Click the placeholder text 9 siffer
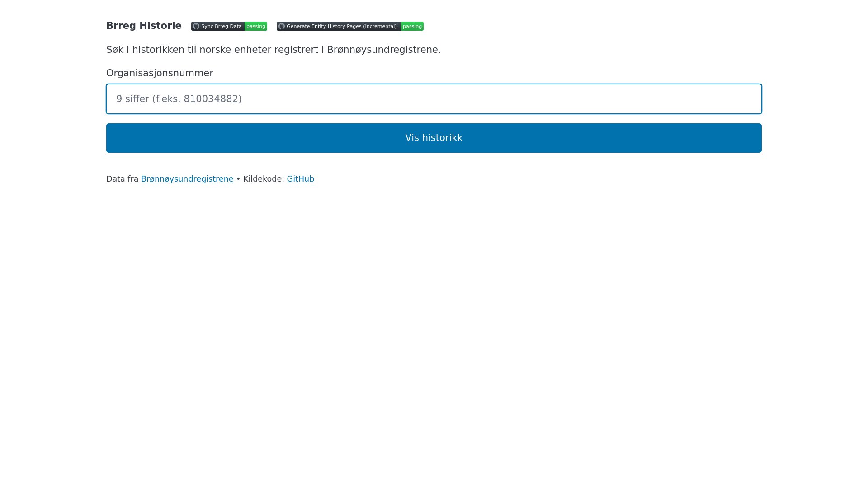868x488 pixels. 132,99
